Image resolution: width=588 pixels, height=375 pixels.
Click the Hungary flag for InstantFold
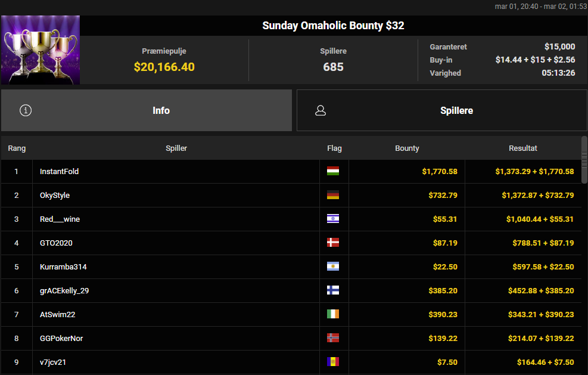[333, 172]
